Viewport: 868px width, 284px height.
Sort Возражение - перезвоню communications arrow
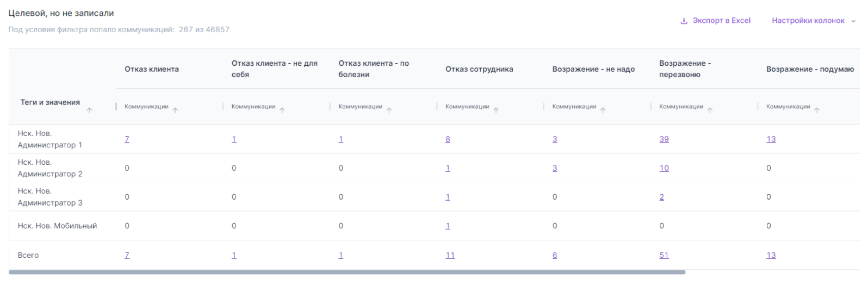[x=710, y=110]
